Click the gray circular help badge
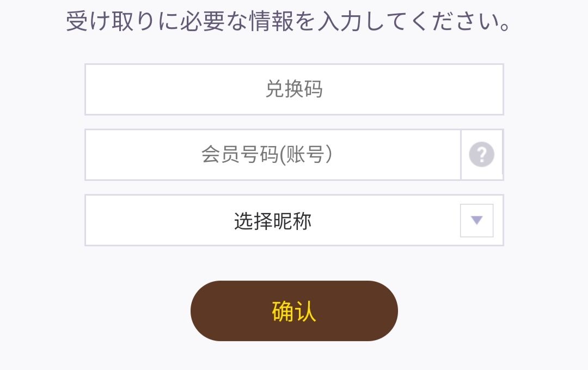The image size is (588, 370). pos(481,155)
